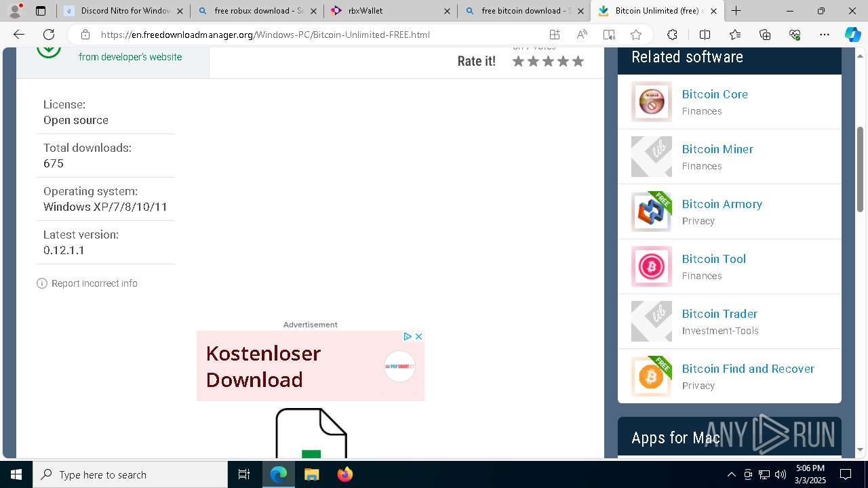868x488 pixels.
Task: Rate the app one star
Action: [x=519, y=61]
